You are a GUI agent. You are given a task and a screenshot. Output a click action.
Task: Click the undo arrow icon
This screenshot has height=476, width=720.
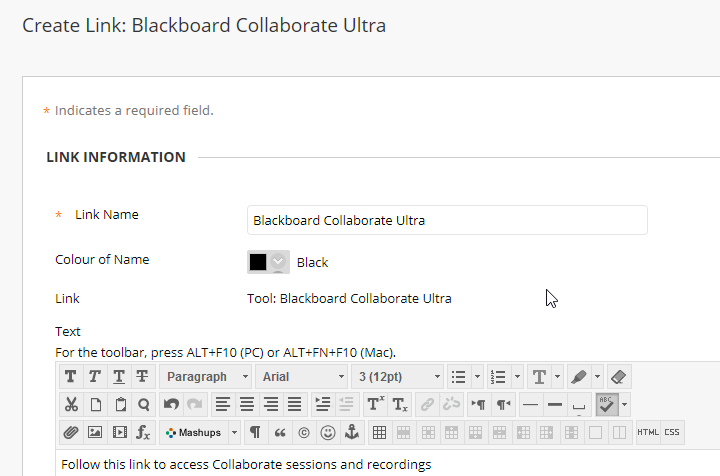pos(171,405)
